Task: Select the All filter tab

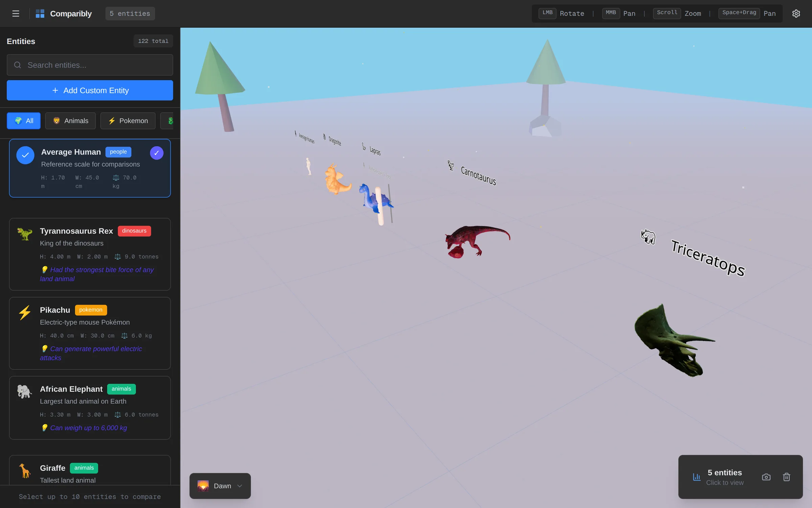Action: [24, 121]
